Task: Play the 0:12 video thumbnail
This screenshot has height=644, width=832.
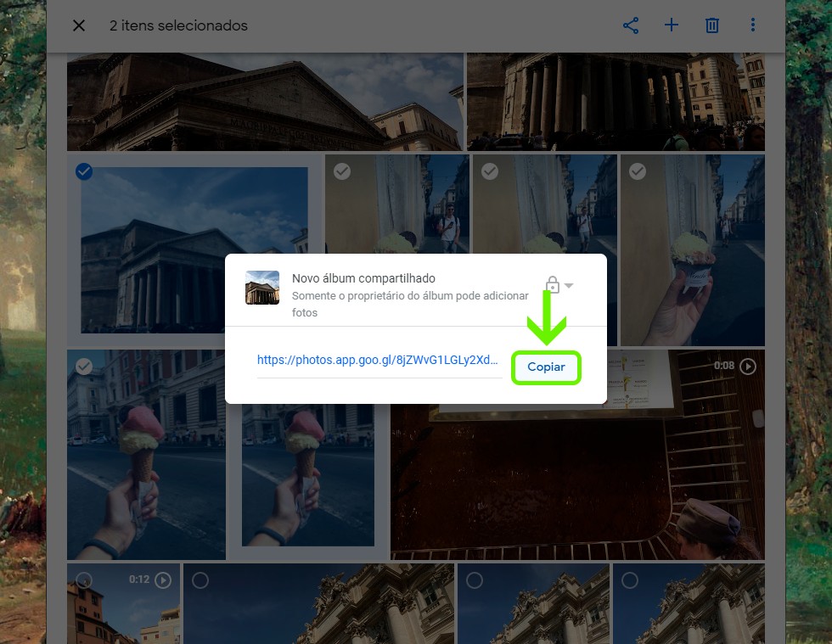Action: pos(163,580)
